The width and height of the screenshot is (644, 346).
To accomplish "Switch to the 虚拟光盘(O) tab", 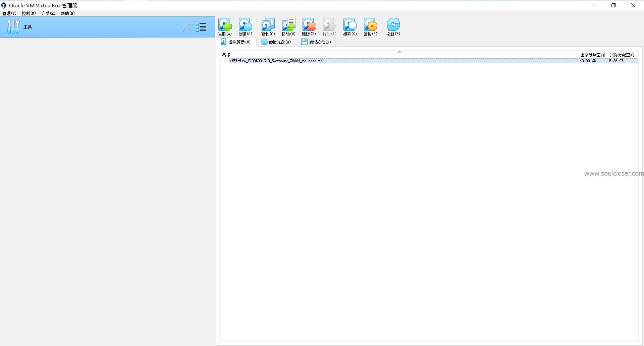I will 276,42.
